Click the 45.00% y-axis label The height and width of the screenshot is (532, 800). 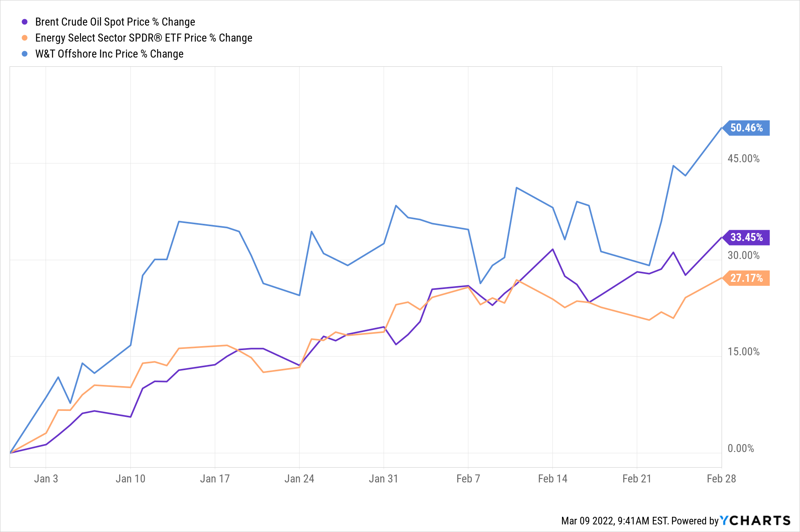(743, 159)
